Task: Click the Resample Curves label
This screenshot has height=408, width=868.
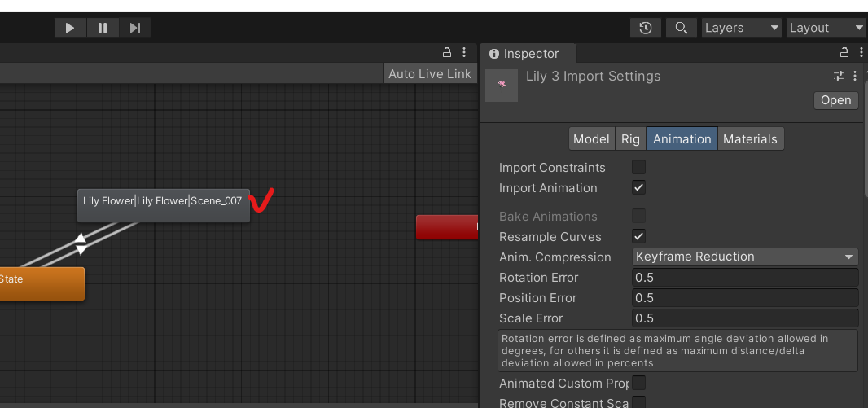Action: [x=550, y=237]
